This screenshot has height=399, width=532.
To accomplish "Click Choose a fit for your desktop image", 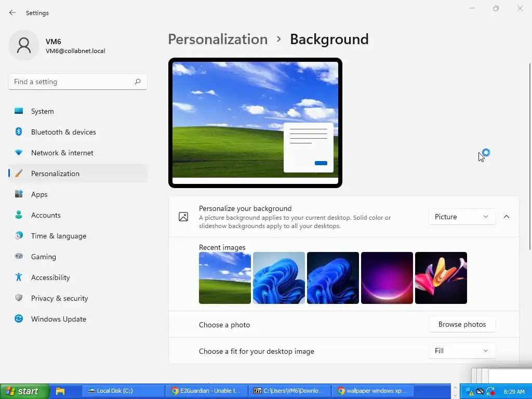I will [257, 351].
